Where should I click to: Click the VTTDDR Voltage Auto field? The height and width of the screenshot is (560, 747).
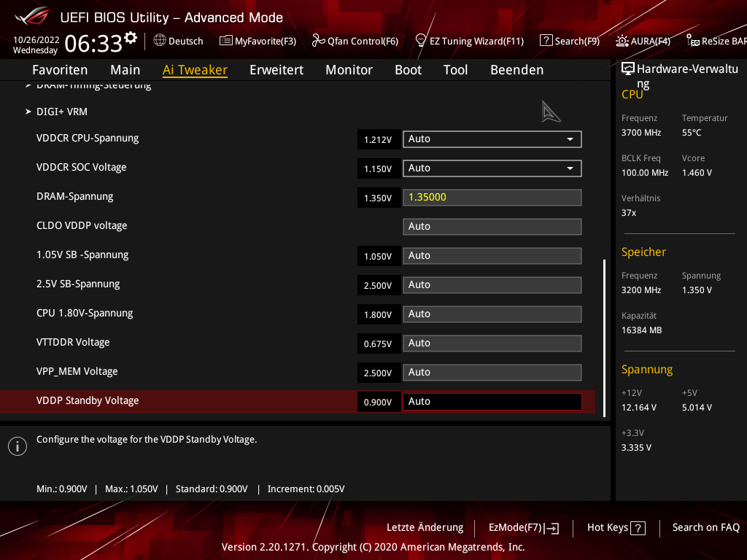pos(492,343)
